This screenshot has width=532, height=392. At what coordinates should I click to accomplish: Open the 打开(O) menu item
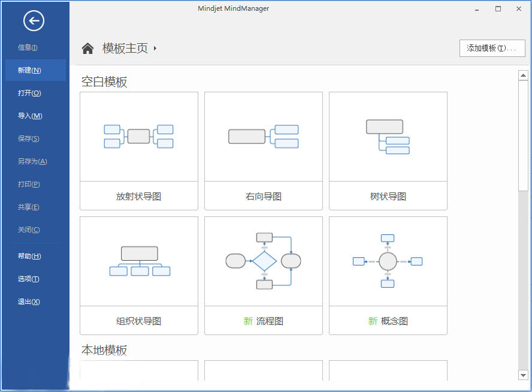tap(29, 93)
